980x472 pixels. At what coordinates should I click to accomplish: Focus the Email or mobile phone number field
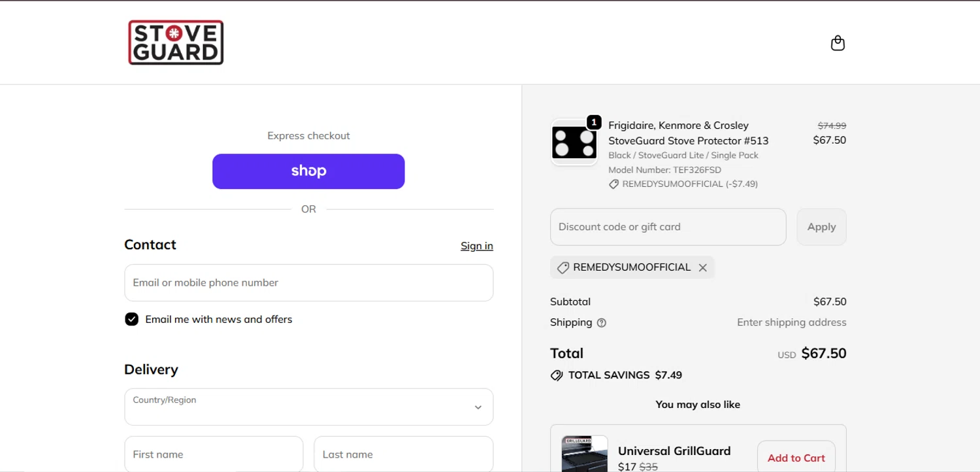[x=308, y=282]
